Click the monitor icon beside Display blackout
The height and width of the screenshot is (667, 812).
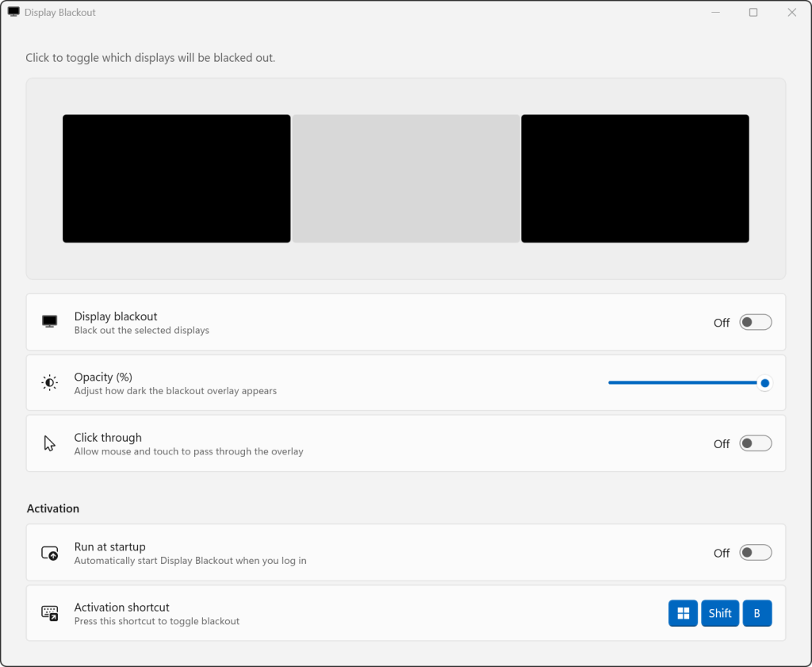pos(49,321)
